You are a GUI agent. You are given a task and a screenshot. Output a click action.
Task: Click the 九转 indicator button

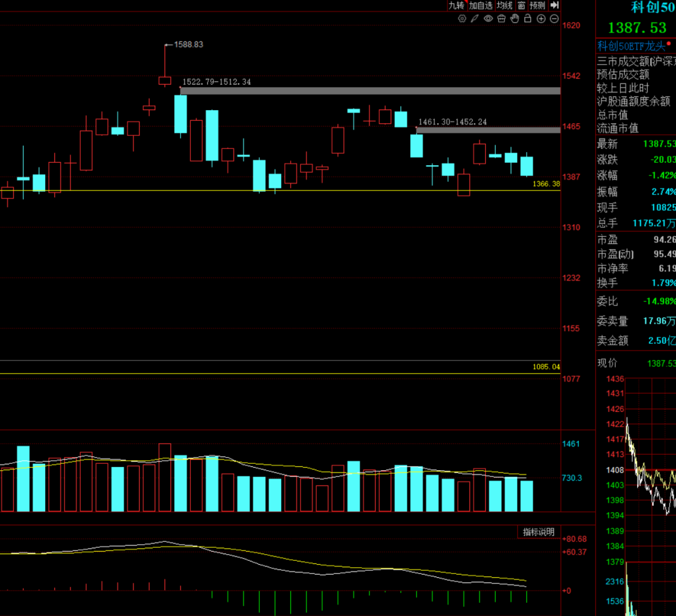tap(456, 6)
